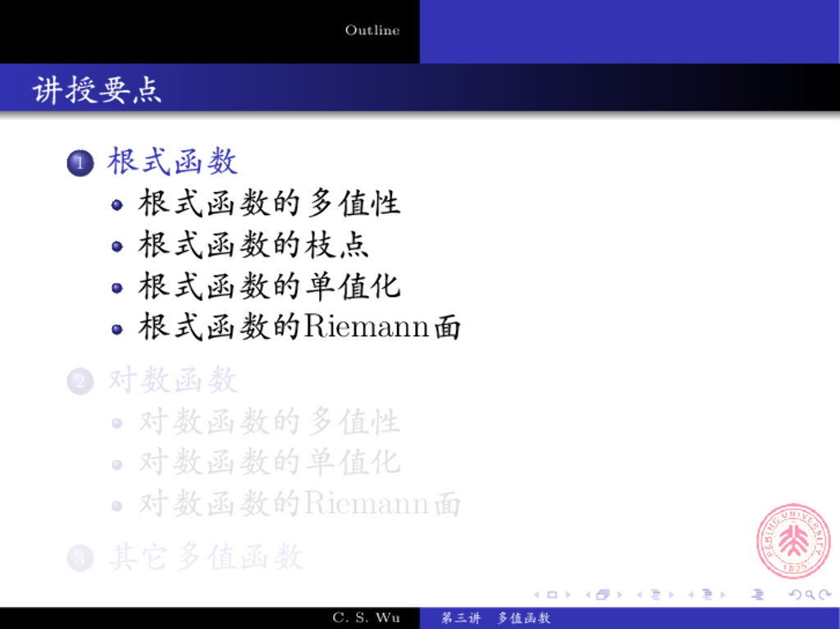Jump to 根式函数的多值性 subsection
Image resolution: width=840 pixels, height=629 pixels.
pos(269,203)
